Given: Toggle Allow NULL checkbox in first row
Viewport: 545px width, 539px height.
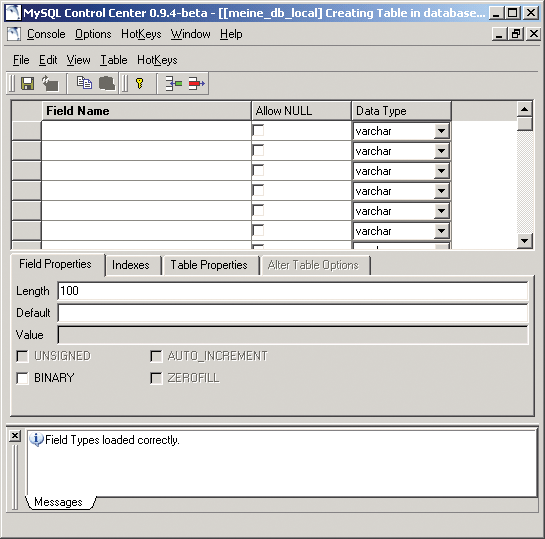Looking at the screenshot, I should pos(258,131).
